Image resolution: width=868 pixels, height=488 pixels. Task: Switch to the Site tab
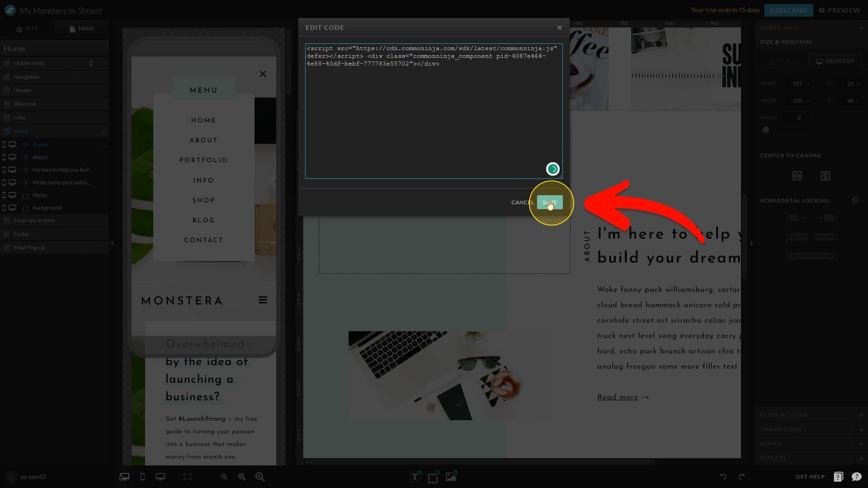pos(27,28)
